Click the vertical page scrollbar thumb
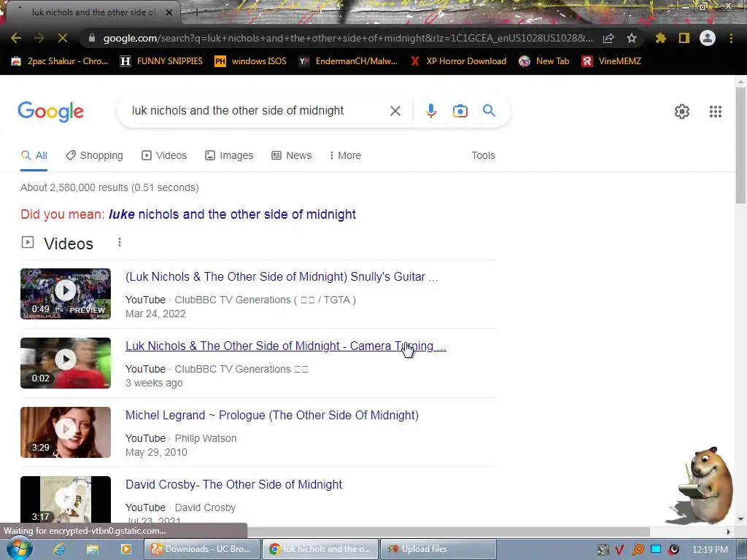This screenshot has width=747, height=560. tap(740, 146)
